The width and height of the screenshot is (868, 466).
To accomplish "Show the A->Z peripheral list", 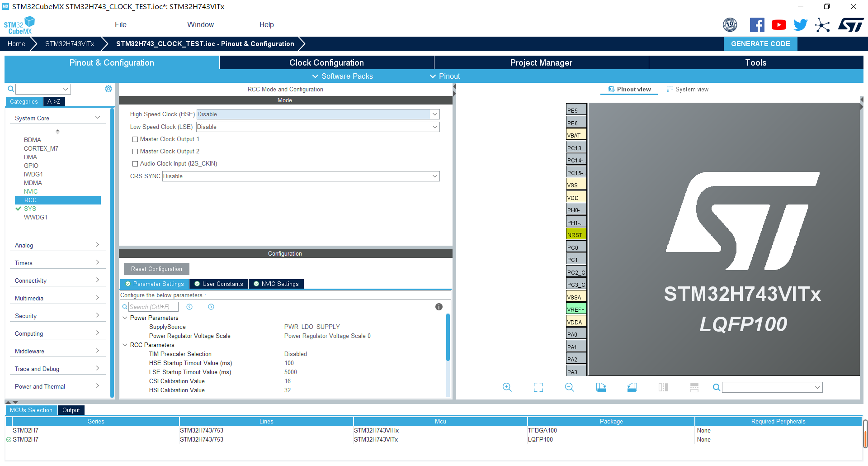I will tap(54, 102).
